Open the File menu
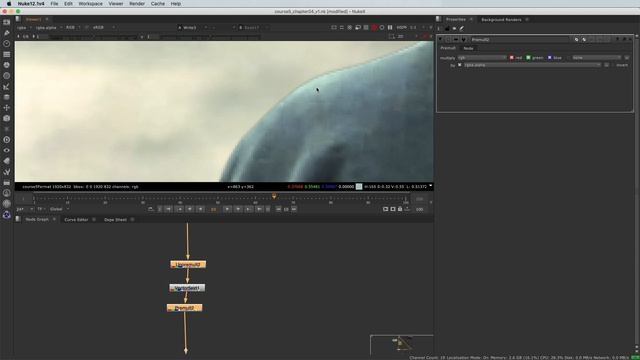640x360 pixels. [54, 4]
